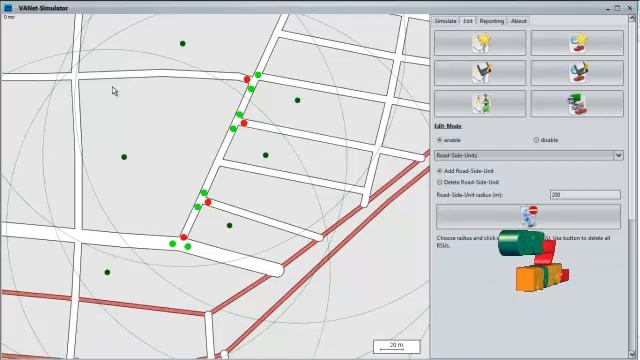Select the enable Edit-Mode radio button
The image size is (640, 360).
[440, 140]
